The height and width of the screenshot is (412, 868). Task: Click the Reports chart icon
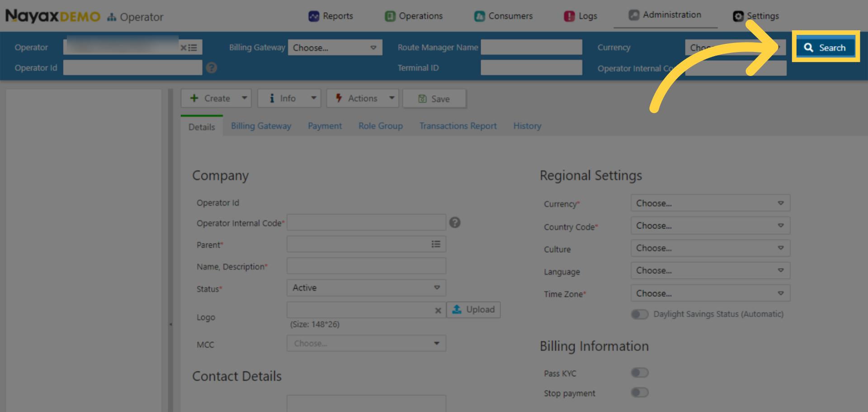tap(314, 16)
